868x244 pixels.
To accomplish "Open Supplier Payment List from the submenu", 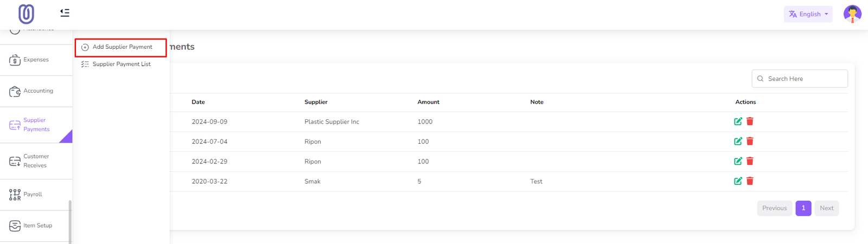I will click(122, 64).
